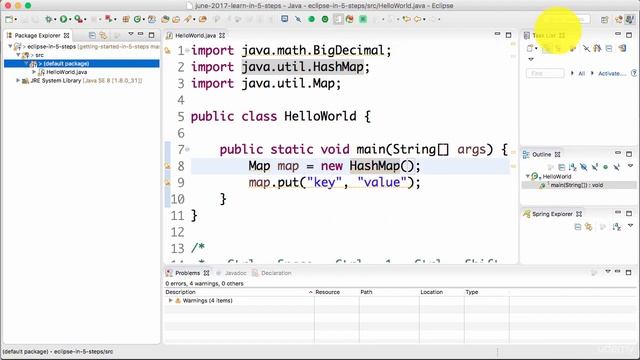Viewport: 640px width, 360px height.
Task: Click the Task List help question icon
Action: (634, 73)
